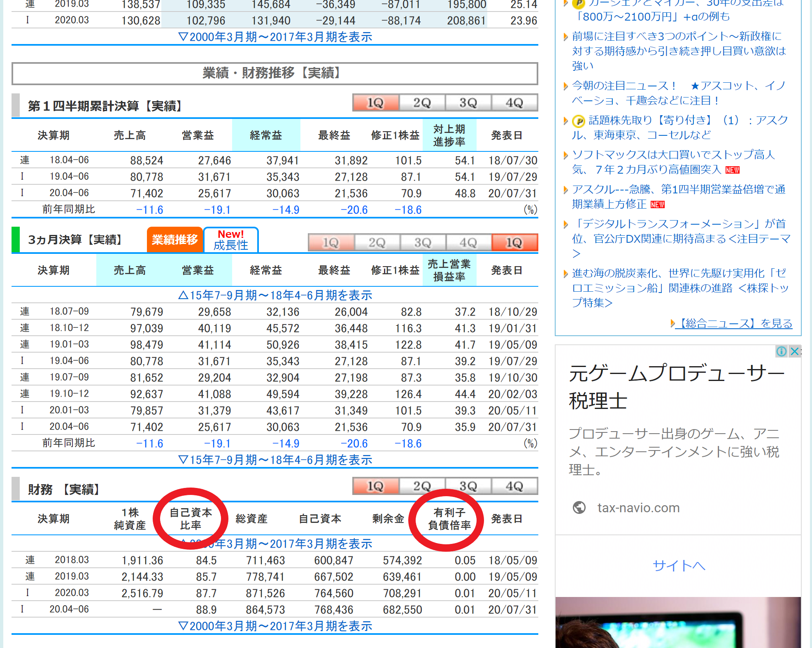Click 売上営業損益率 column header
Screen dimensions: 812x648
click(x=449, y=270)
